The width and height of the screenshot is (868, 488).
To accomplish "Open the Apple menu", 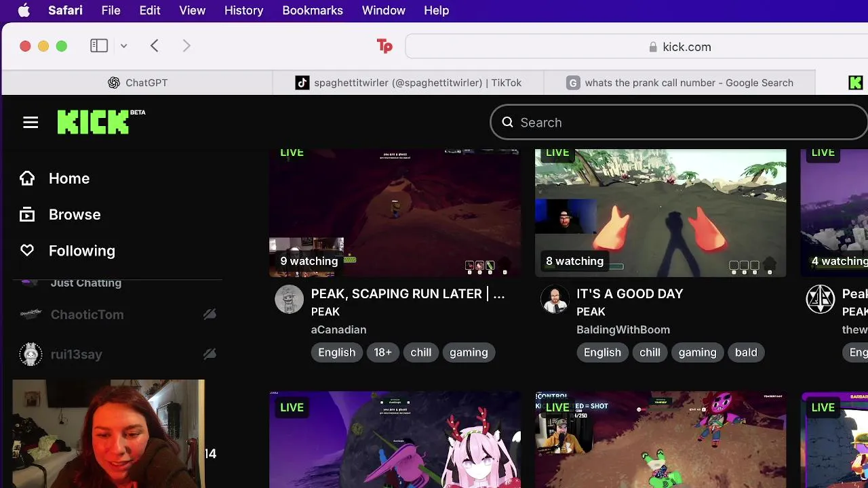I will click(24, 10).
